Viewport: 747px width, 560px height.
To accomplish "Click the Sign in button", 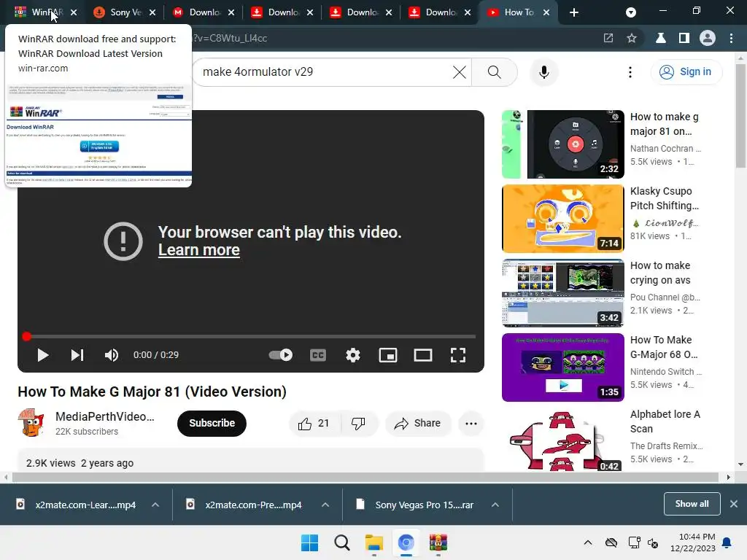I will tap(686, 72).
